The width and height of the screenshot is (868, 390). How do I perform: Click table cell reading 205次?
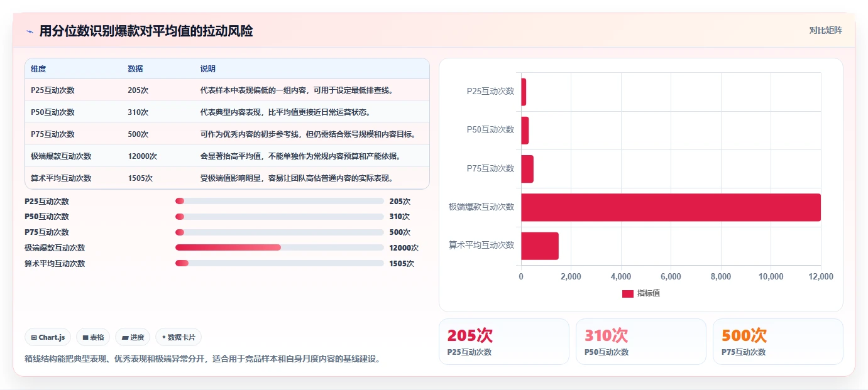point(138,90)
